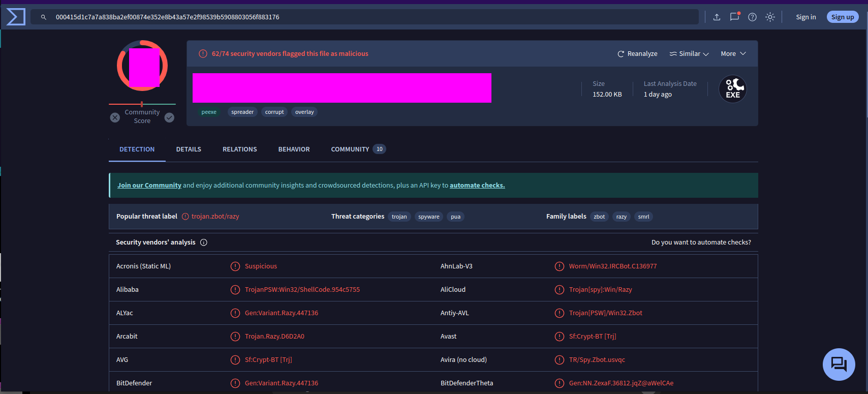Vote file harmless with community check icon
This screenshot has width=868, height=394.
point(169,117)
